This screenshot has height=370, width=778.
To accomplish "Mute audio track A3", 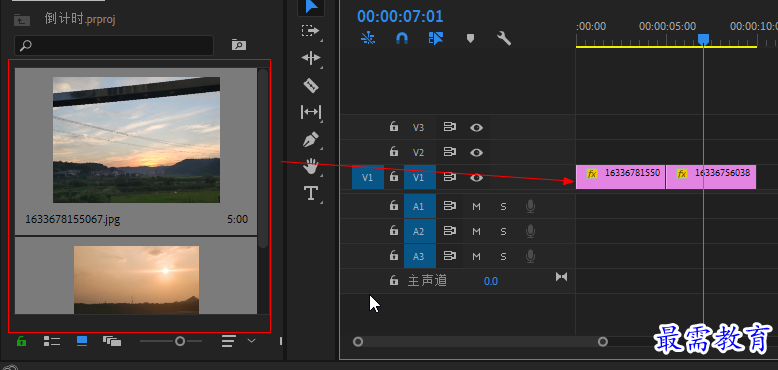I will (476, 256).
